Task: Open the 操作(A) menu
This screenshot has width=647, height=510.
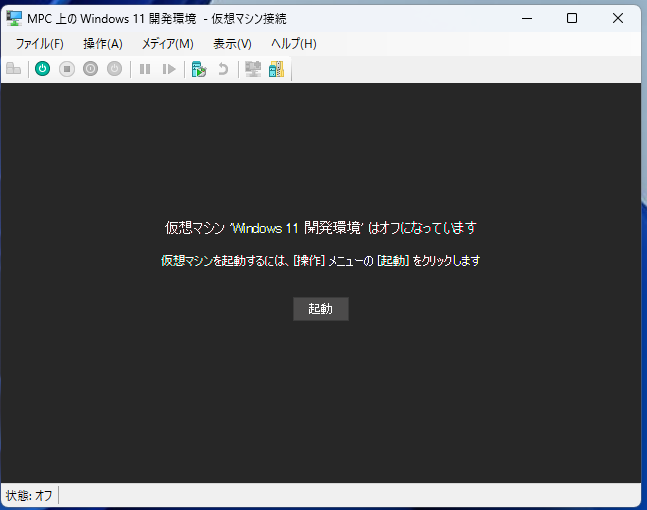Action: point(103,44)
